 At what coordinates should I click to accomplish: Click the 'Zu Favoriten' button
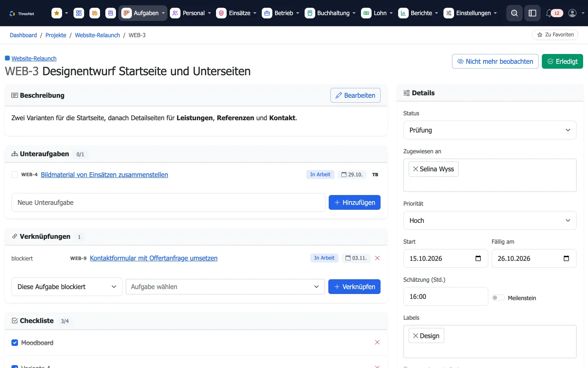coord(555,35)
